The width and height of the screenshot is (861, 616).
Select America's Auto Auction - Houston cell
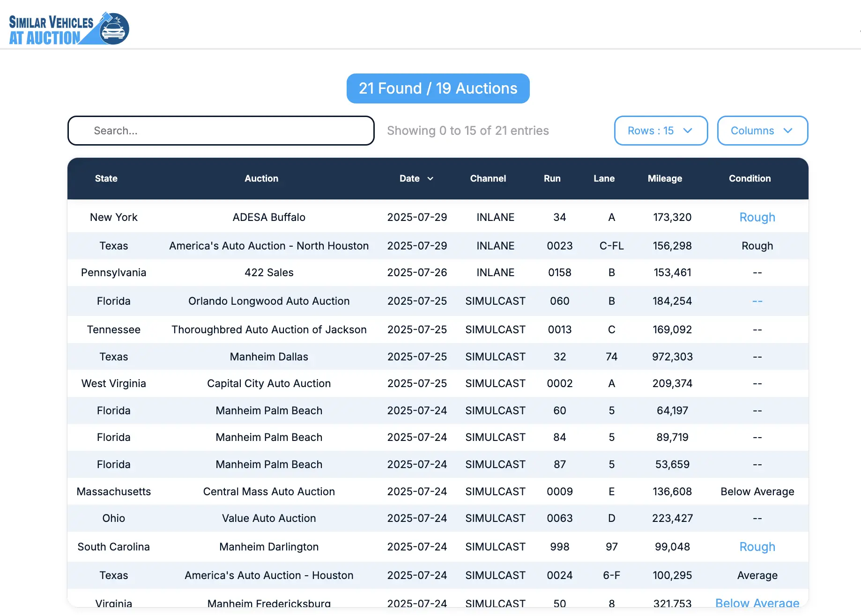pos(269,575)
